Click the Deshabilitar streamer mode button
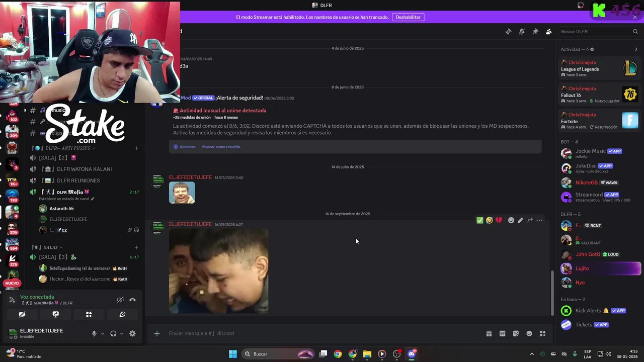 point(408,17)
